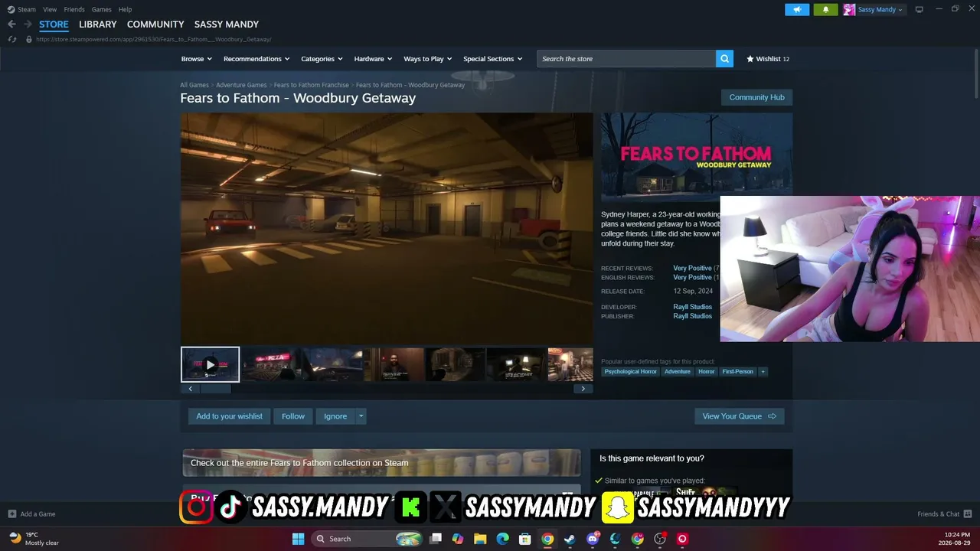Open the Wishlist link
The width and height of the screenshot is (980, 551).
pyautogui.click(x=768, y=59)
